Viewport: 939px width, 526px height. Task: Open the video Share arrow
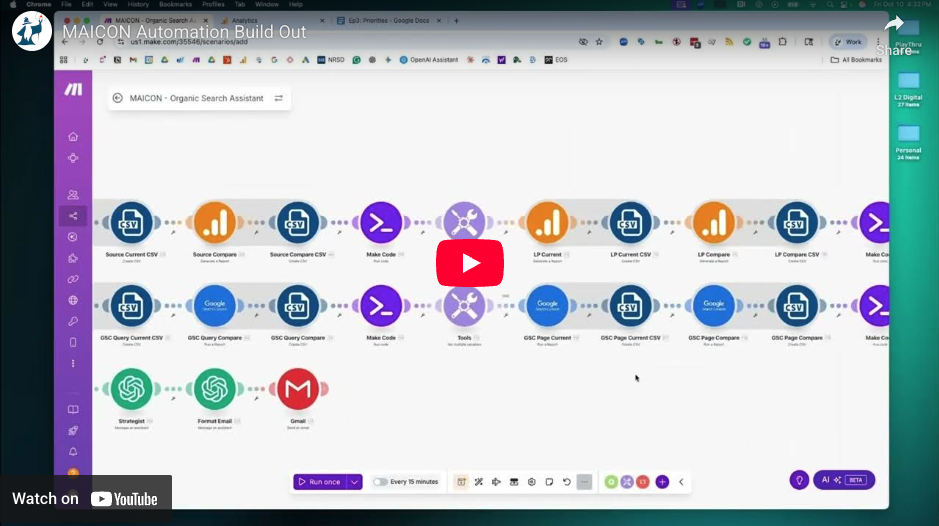coord(893,25)
